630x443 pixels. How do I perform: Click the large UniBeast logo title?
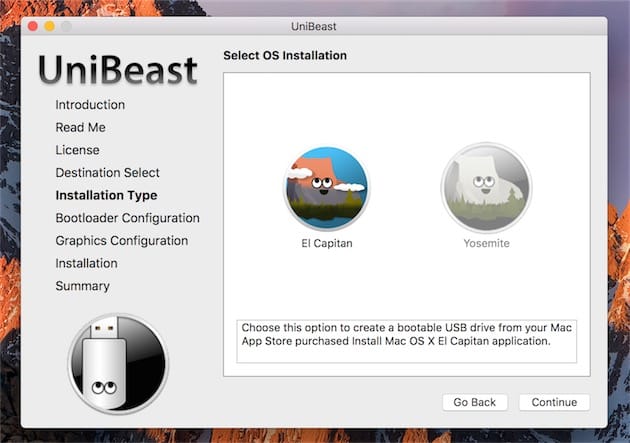[118, 70]
